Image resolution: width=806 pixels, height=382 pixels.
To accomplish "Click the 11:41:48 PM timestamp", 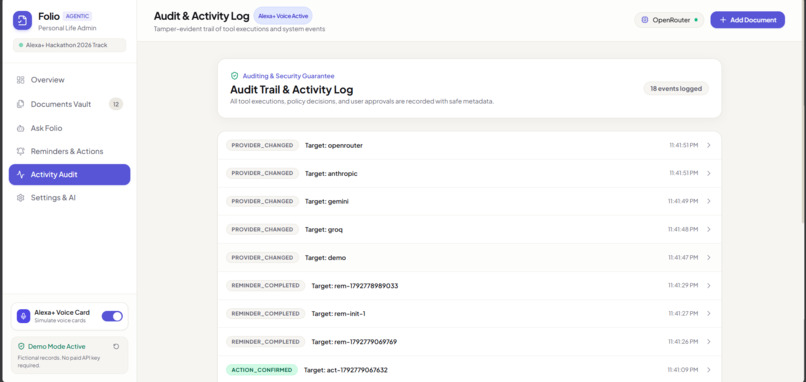I will click(x=683, y=230).
